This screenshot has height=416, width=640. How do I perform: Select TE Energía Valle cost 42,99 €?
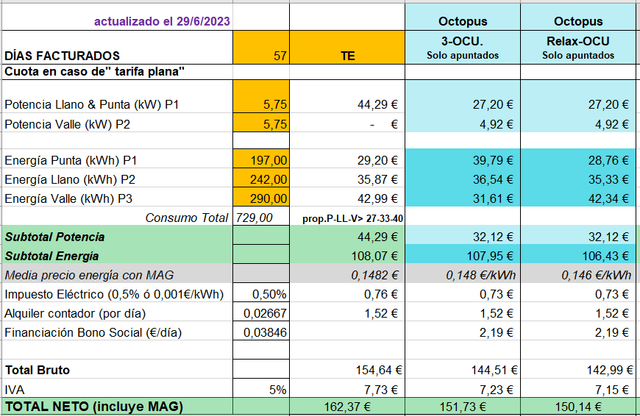347,198
